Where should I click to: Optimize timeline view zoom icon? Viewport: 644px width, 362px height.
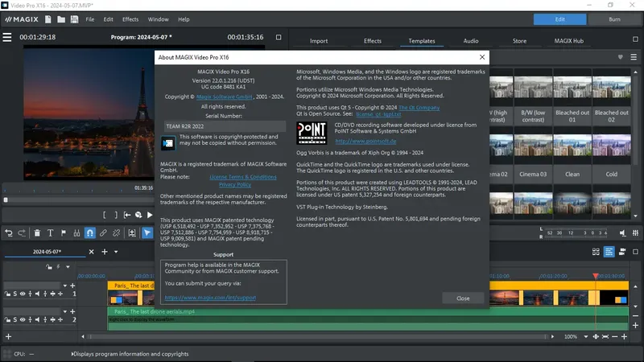pos(605,336)
